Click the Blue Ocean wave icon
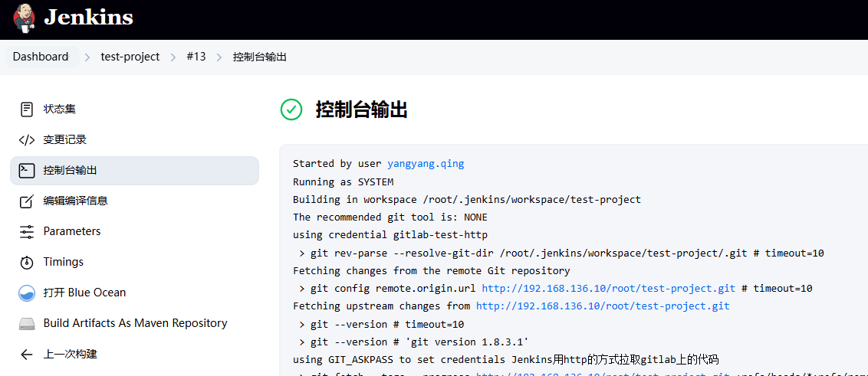 click(x=27, y=293)
